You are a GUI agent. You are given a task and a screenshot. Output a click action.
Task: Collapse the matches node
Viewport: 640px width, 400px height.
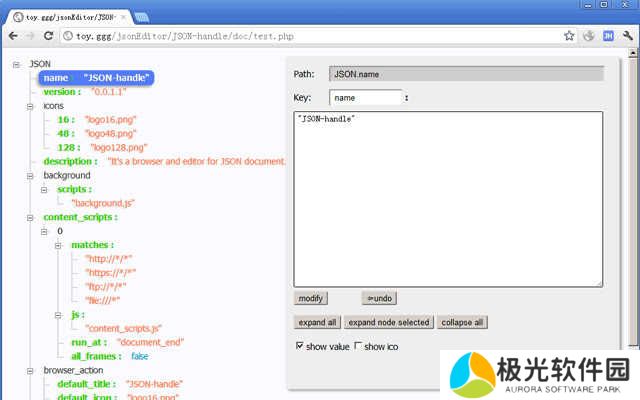coord(59,245)
